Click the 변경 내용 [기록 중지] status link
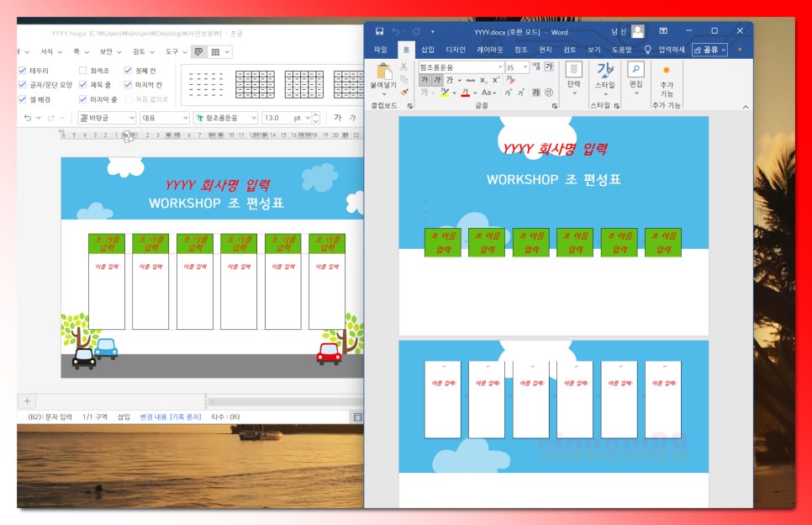 click(171, 416)
